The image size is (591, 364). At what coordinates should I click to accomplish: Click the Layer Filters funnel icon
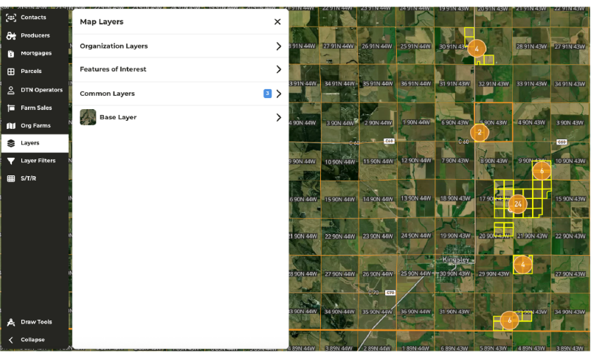(x=11, y=161)
